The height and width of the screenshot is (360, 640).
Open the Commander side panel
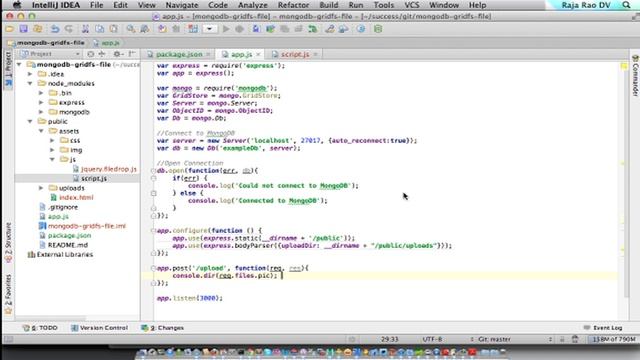(x=635, y=76)
